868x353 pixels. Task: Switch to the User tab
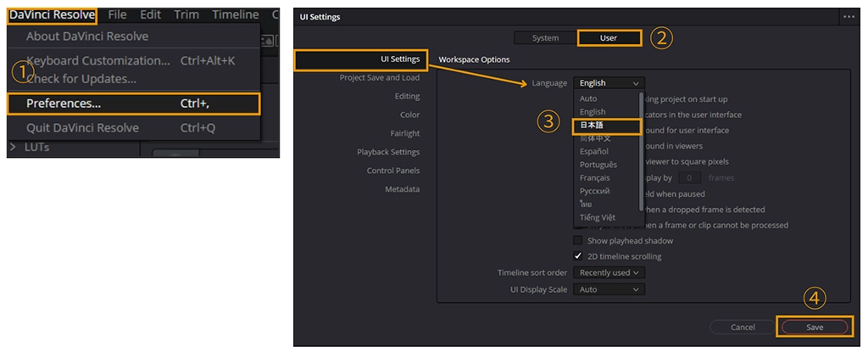(609, 38)
